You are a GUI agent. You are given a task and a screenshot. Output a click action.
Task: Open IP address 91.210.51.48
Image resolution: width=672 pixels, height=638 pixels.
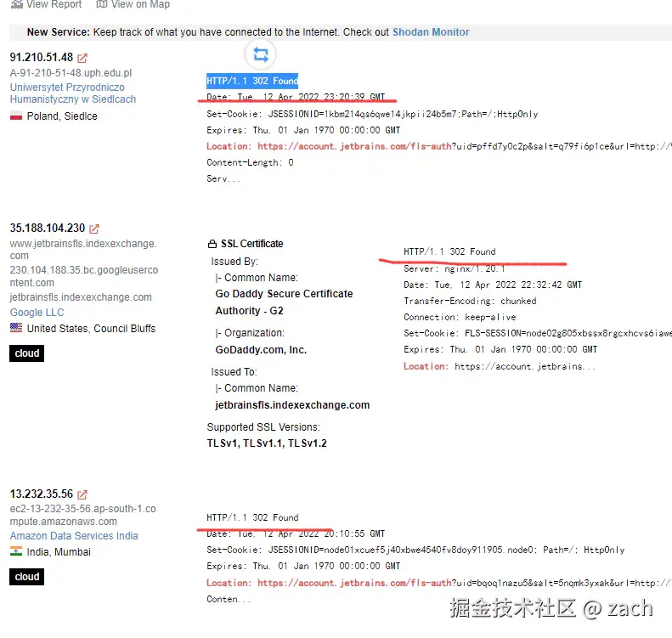(x=42, y=57)
